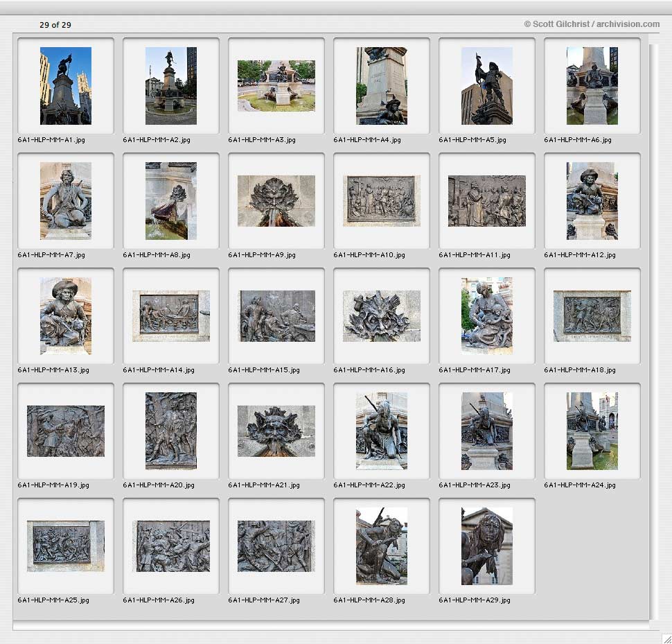Select thumbnail 6A1-HLP-MM-A29.jpg face closeup
Viewport: 672px width, 644px height.
click(487, 546)
